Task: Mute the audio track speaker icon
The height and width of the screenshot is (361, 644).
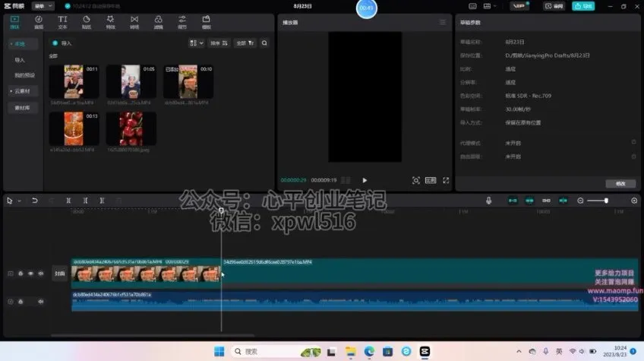Action: pyautogui.click(x=40, y=302)
